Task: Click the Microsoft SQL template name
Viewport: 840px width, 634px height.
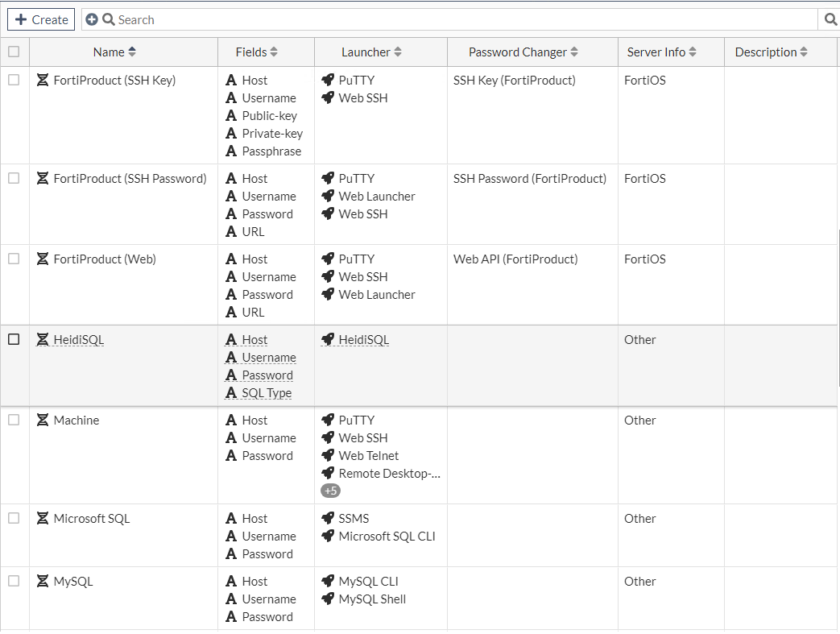Action: [92, 519]
